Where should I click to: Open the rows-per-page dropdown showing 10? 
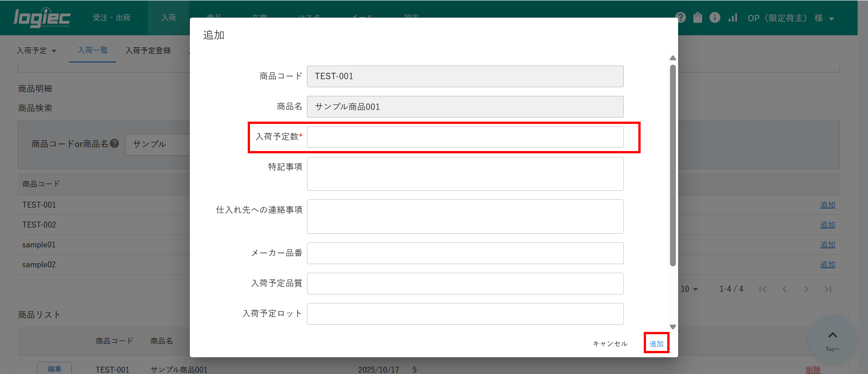(689, 289)
